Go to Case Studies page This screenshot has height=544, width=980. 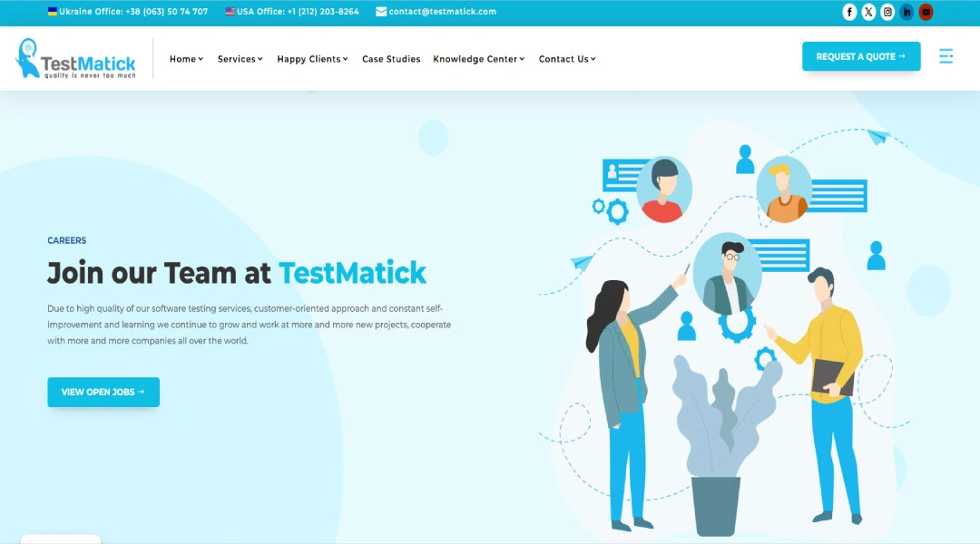(391, 59)
